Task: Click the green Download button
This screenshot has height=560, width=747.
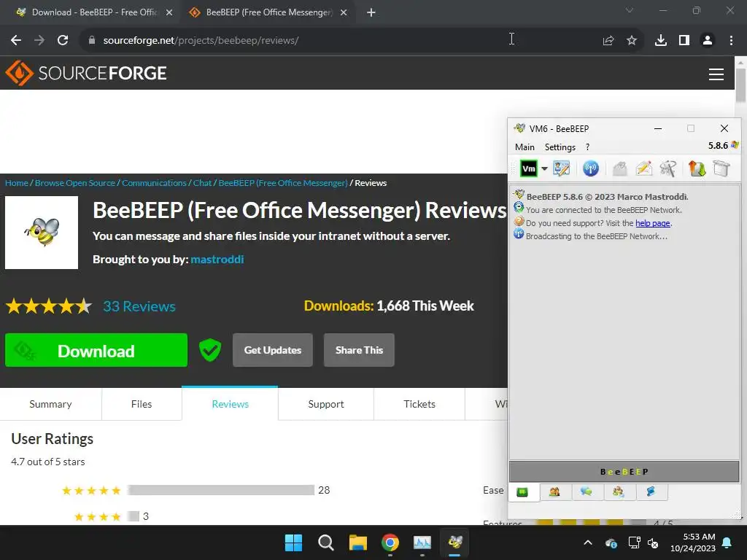Action: pos(96,350)
